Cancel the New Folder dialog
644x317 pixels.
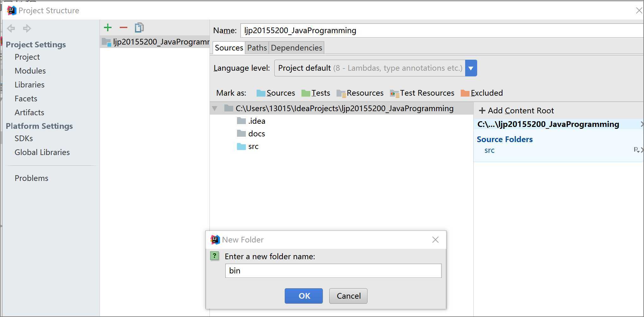pos(348,296)
